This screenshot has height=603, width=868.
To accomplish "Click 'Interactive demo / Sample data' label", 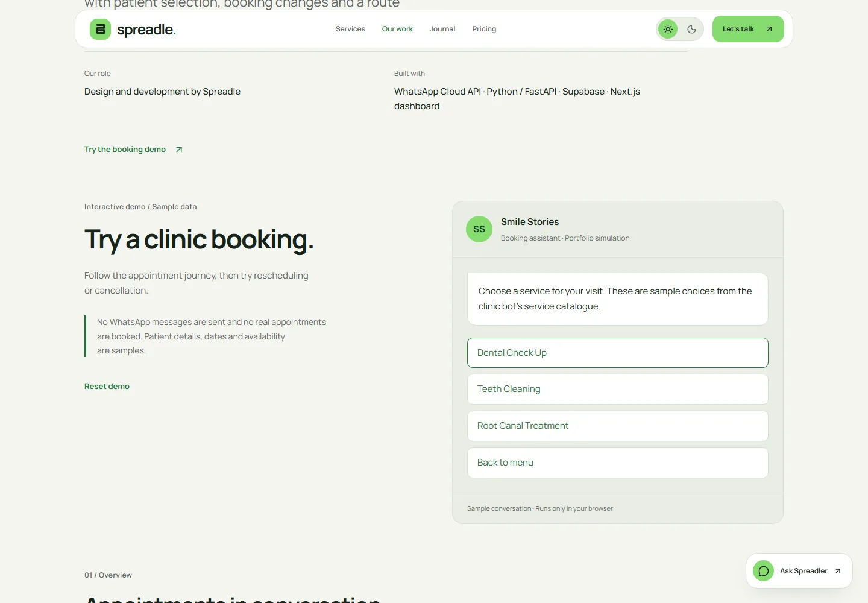I will tap(140, 207).
